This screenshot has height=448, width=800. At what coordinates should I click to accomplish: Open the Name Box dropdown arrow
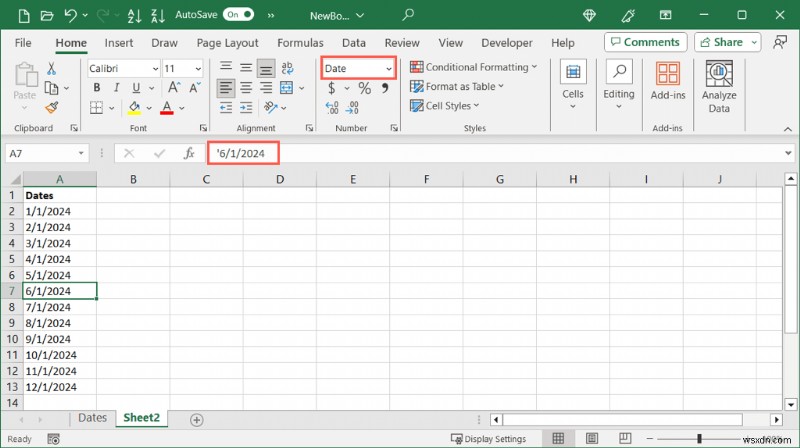[x=81, y=153]
